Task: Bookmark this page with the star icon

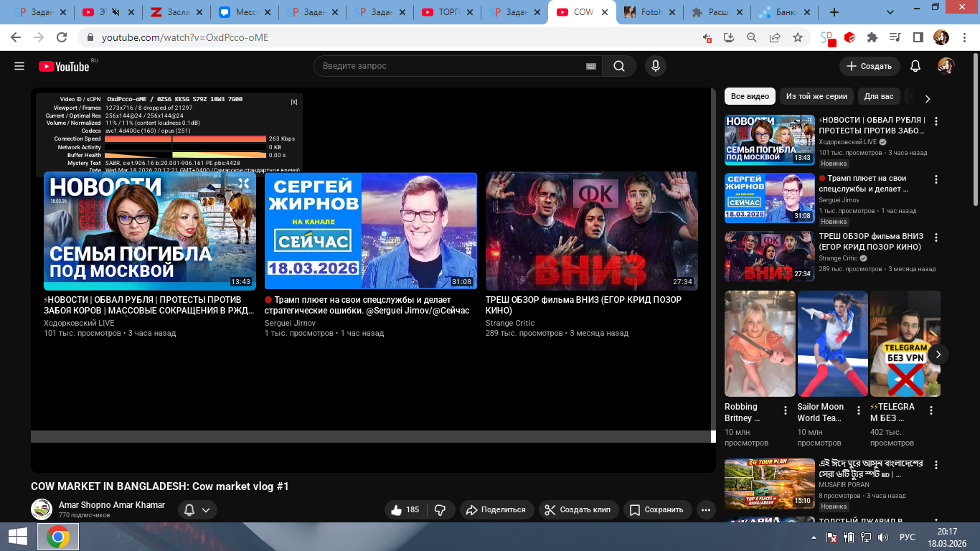Action: 797,37
